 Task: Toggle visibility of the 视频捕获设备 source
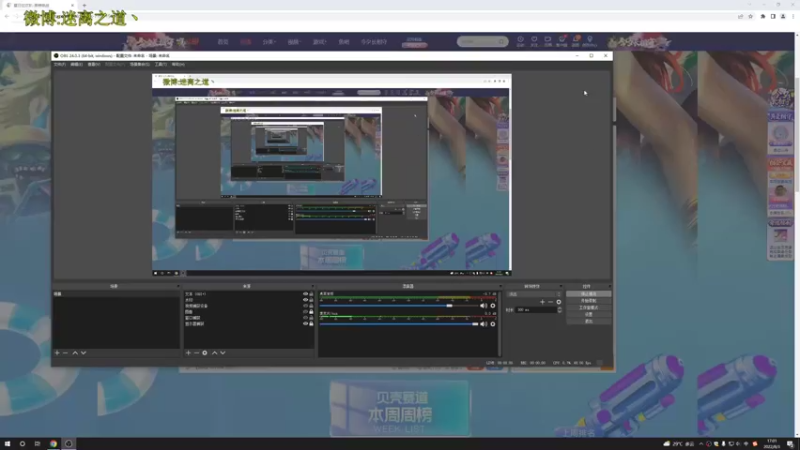point(305,306)
